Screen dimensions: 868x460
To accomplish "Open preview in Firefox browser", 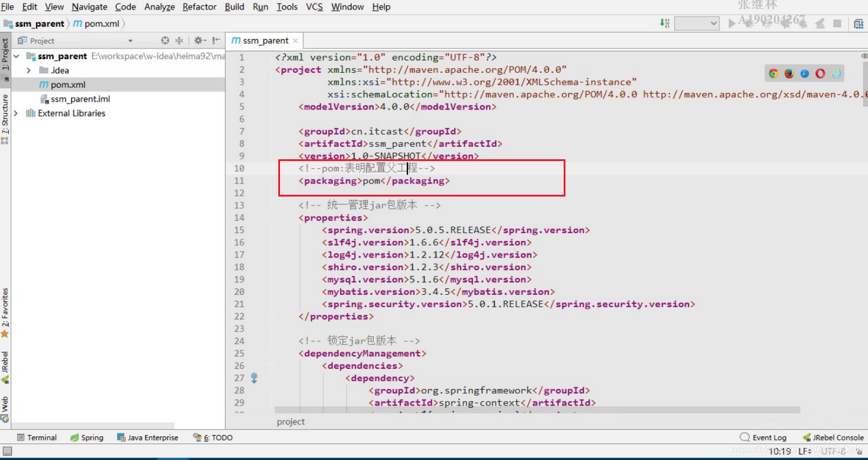I will tap(789, 74).
